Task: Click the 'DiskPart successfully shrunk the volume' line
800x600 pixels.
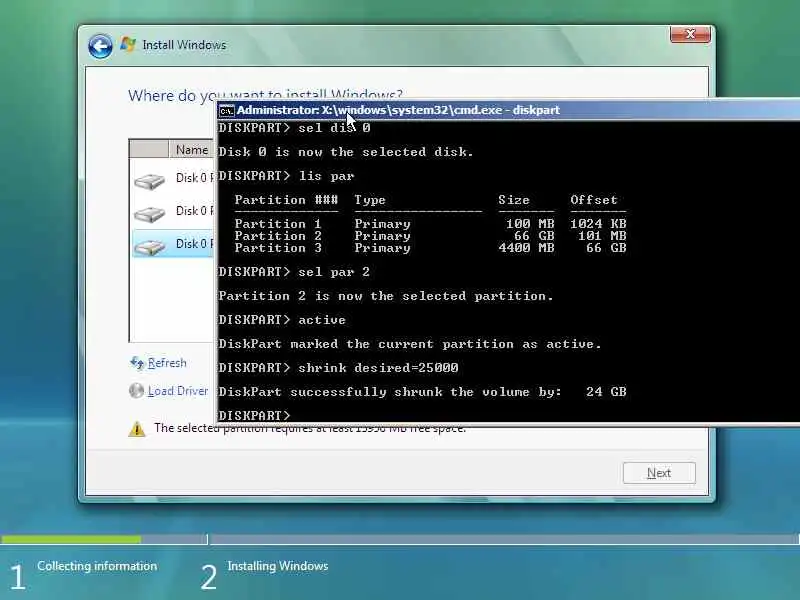Action: [422, 392]
